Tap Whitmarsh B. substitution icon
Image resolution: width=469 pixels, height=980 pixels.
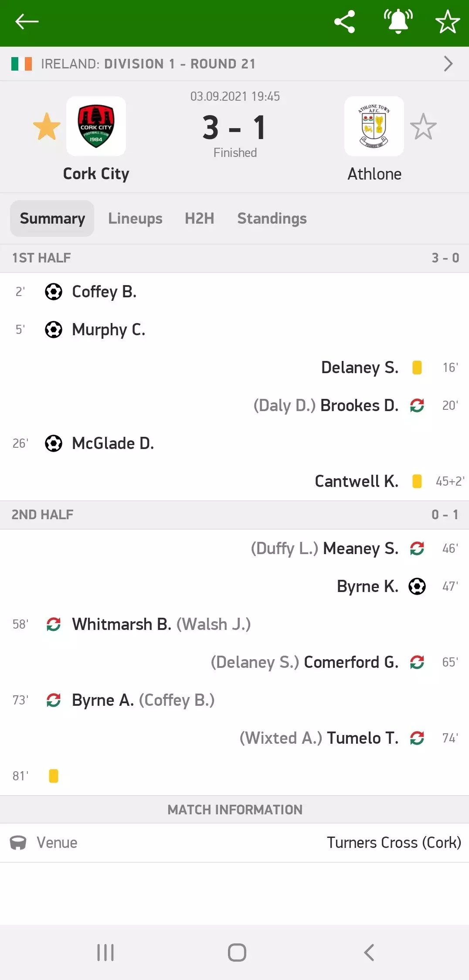click(54, 624)
